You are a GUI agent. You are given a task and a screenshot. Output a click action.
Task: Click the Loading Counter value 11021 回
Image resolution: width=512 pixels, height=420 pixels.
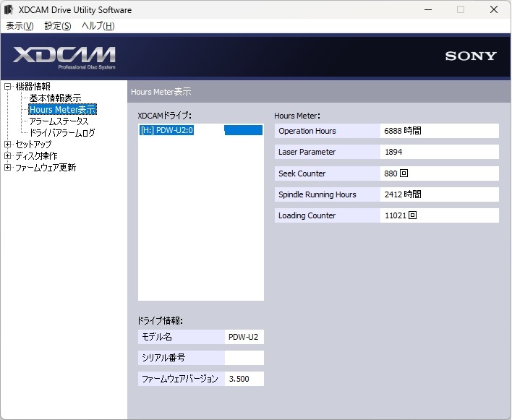pyautogui.click(x=439, y=215)
